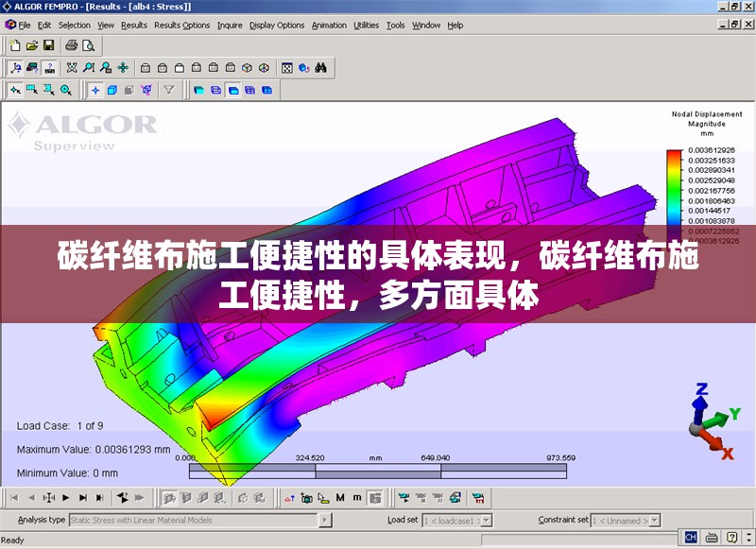756x549 pixels.
Task: Expand the Analysis type arrow button
Action: click(325, 520)
